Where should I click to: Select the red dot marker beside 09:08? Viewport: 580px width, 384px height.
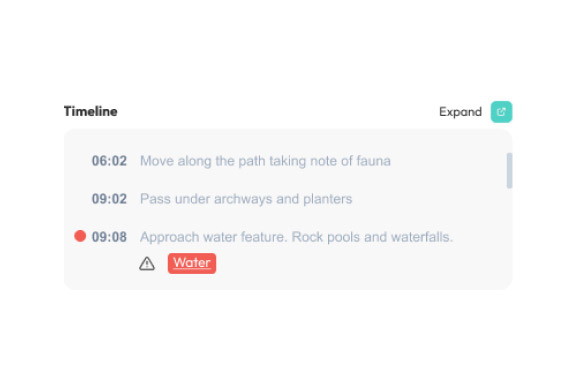pyautogui.click(x=80, y=236)
